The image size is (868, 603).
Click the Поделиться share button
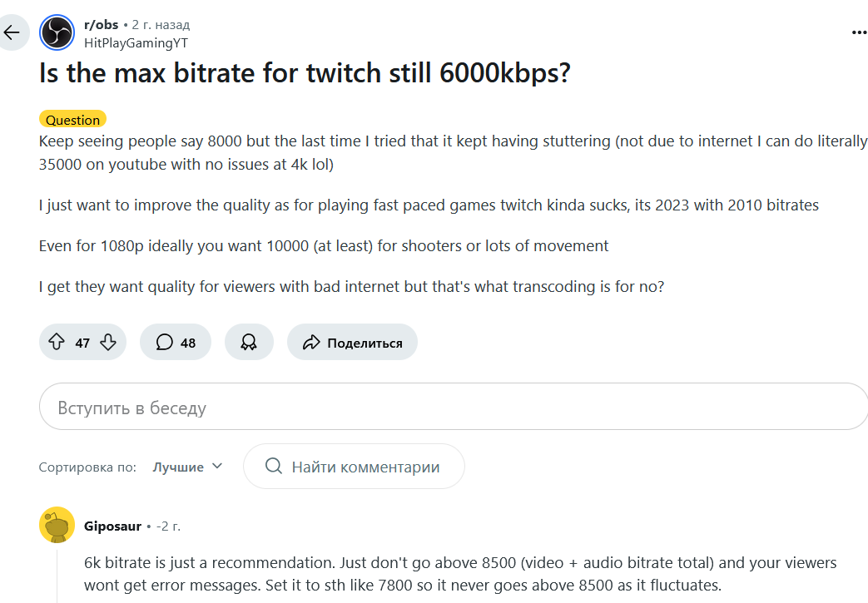coord(352,343)
